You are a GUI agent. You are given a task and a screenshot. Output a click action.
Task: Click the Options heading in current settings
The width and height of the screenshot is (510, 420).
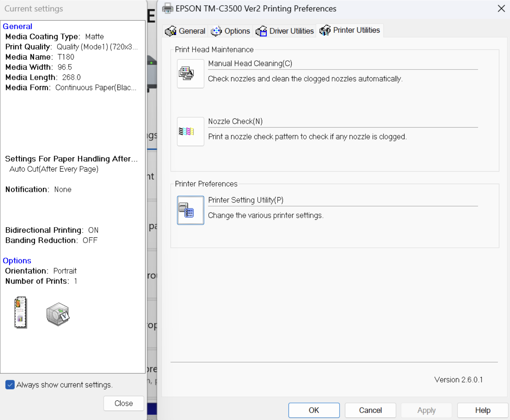point(17,261)
